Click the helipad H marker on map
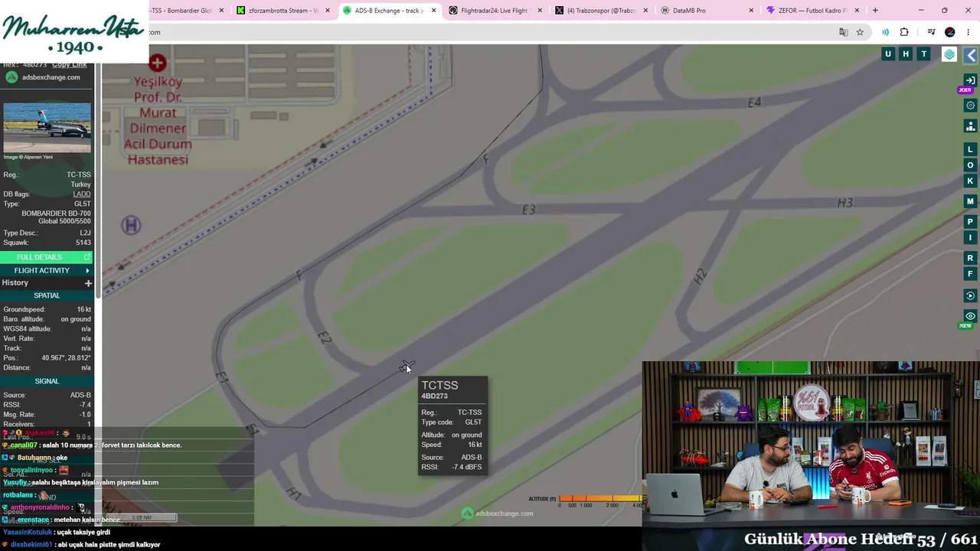980x551 pixels. (131, 225)
